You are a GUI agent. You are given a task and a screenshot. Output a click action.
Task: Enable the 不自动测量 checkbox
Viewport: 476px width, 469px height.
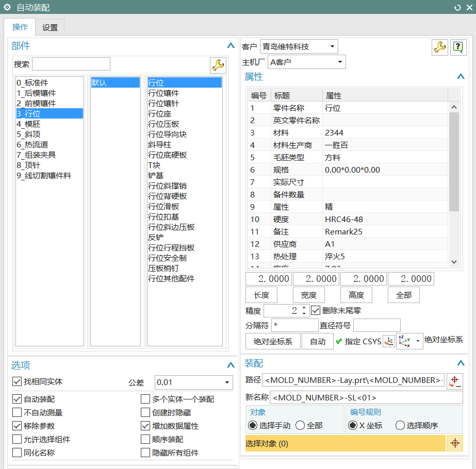[x=17, y=412]
